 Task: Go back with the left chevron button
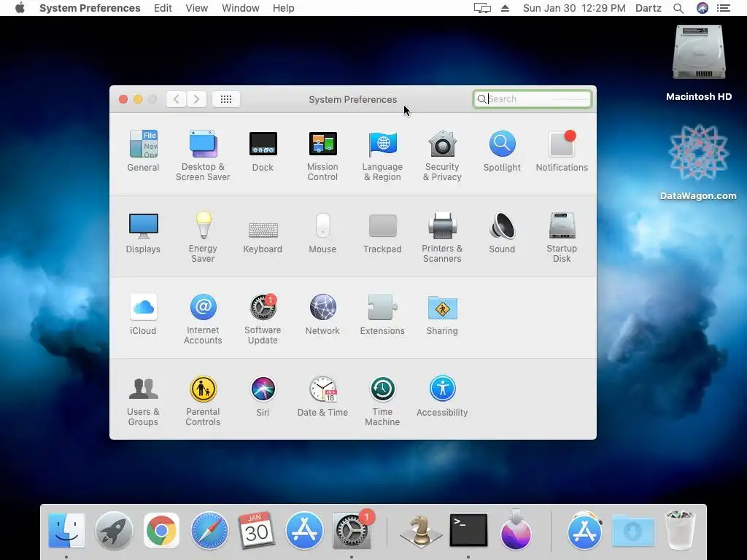point(177,99)
